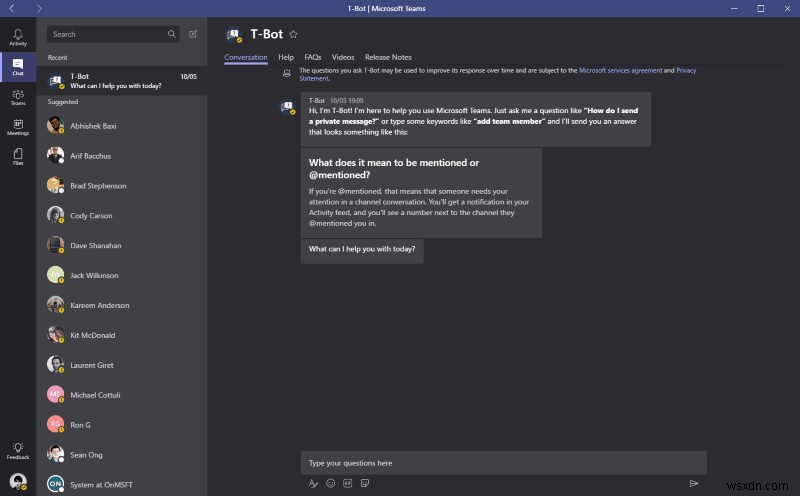Open chat with Abhishek Baxi
The image size is (800, 496).
point(122,126)
